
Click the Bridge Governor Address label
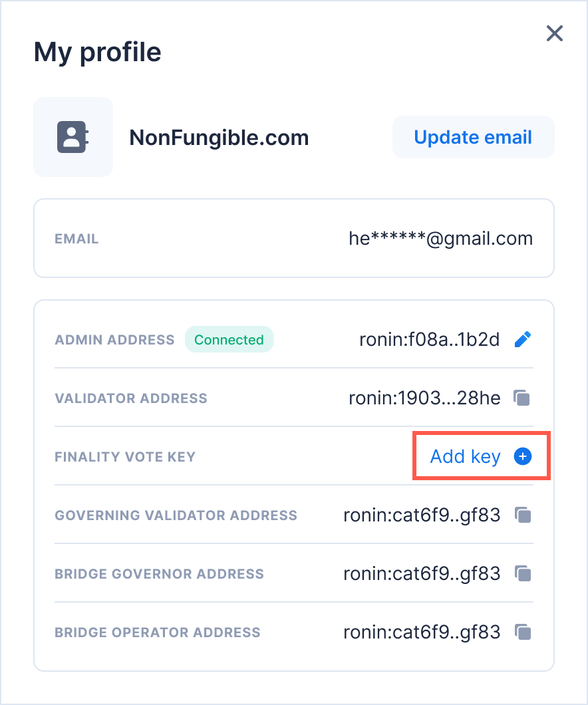point(159,574)
